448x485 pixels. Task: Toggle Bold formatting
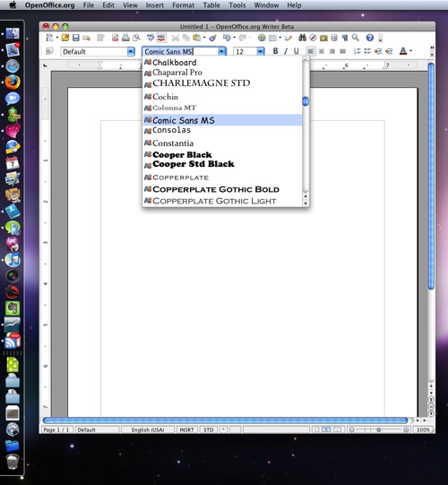[275, 51]
